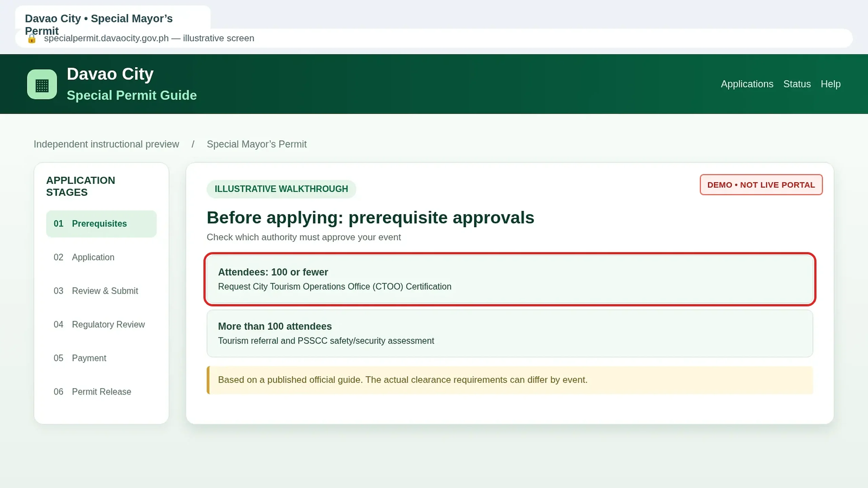This screenshot has height=488, width=868.
Task: Go to stage 02 Application
Action: click(x=101, y=257)
